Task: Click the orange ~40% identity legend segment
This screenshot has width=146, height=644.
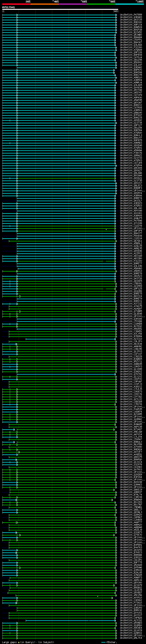Action: point(45,4)
